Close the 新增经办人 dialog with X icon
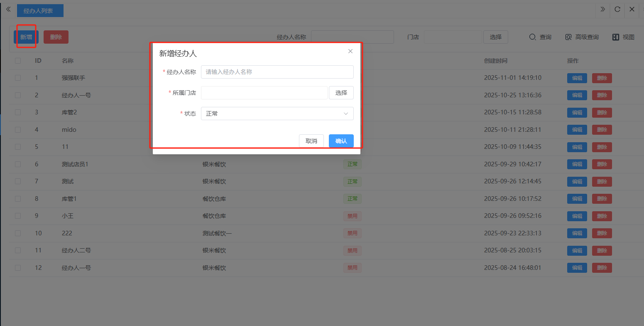The width and height of the screenshot is (644, 326). 350,51
